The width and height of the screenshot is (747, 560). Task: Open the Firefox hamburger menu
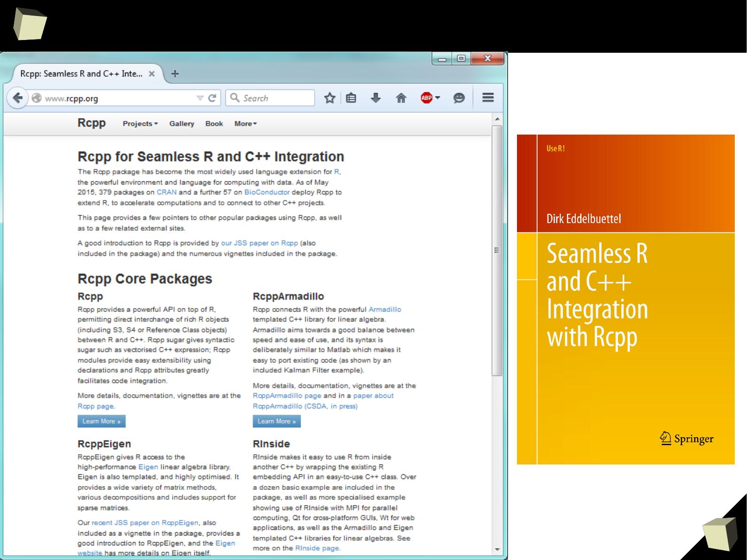point(488,97)
